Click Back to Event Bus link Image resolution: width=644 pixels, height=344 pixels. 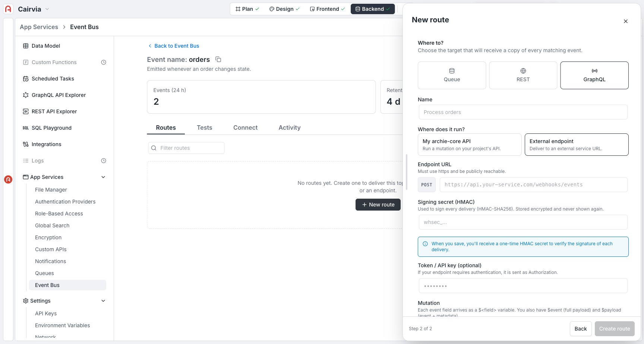(174, 46)
